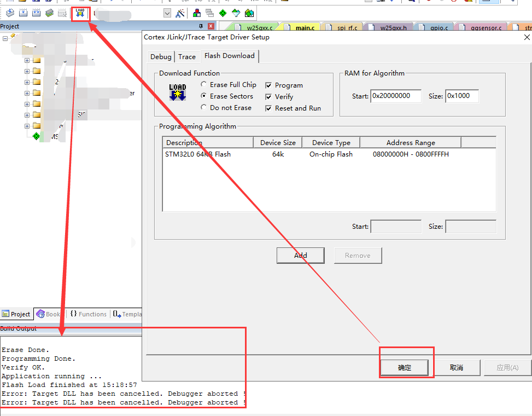Close the Project panel with red X
This screenshot has height=416, width=532.
(211, 26)
